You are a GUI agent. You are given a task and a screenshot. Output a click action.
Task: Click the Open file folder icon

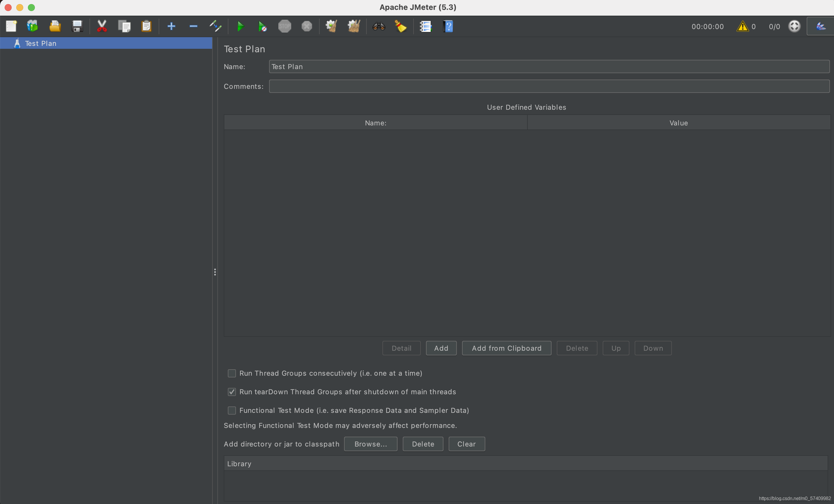click(55, 26)
